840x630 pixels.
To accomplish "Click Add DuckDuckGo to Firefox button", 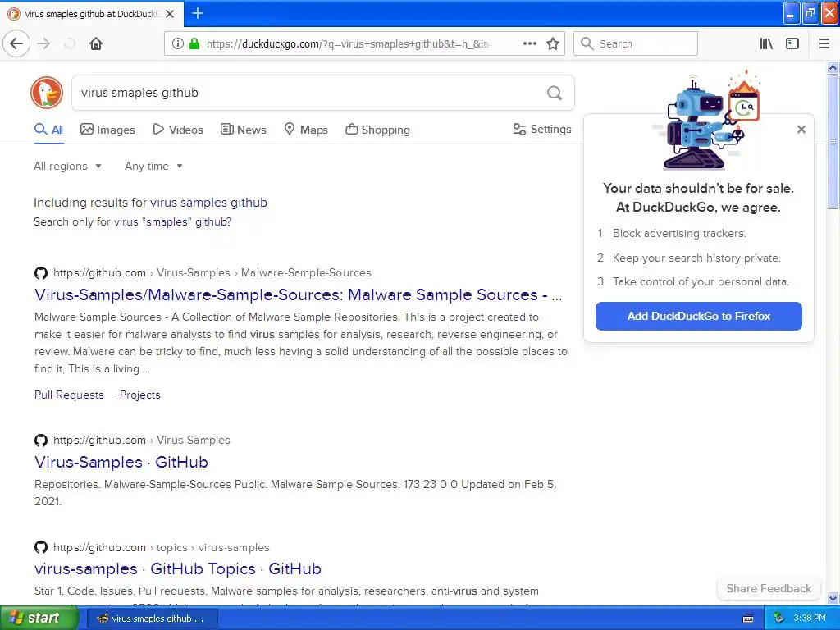I will tap(699, 316).
